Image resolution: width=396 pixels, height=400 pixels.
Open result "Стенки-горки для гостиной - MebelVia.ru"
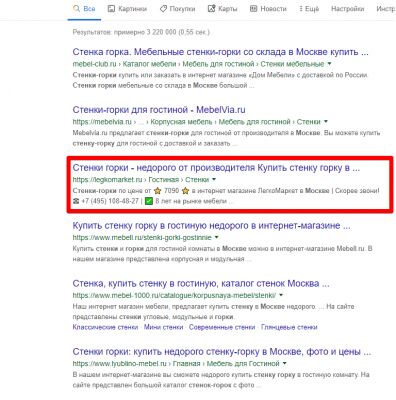[159, 110]
